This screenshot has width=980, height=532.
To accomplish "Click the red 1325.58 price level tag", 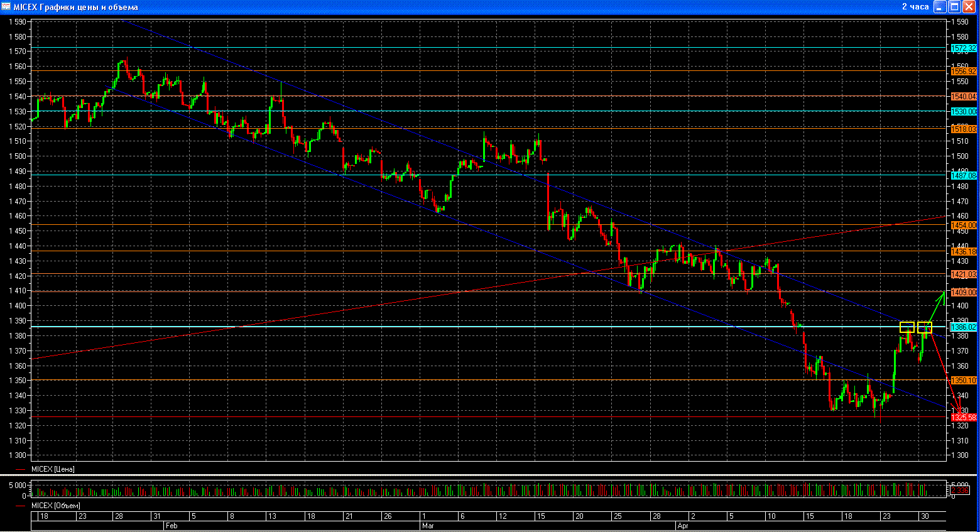I will point(964,418).
